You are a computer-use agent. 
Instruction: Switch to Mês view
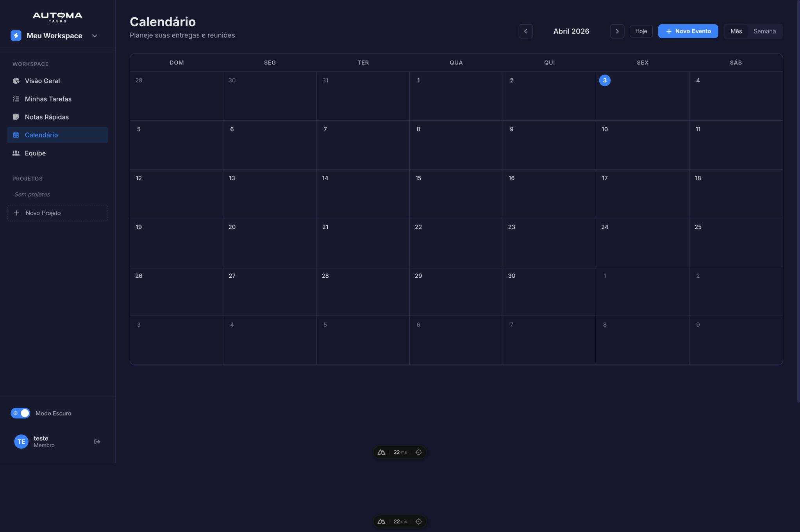(x=736, y=31)
